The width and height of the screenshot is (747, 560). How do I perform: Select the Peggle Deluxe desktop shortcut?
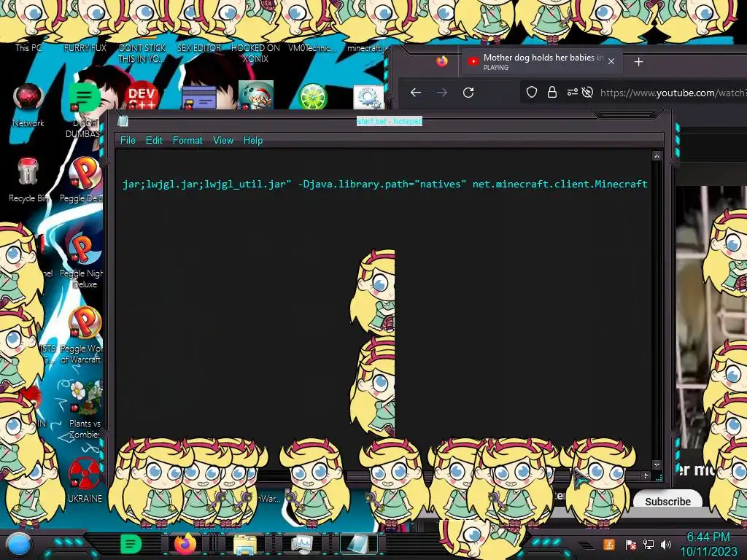pyautogui.click(x=85, y=179)
